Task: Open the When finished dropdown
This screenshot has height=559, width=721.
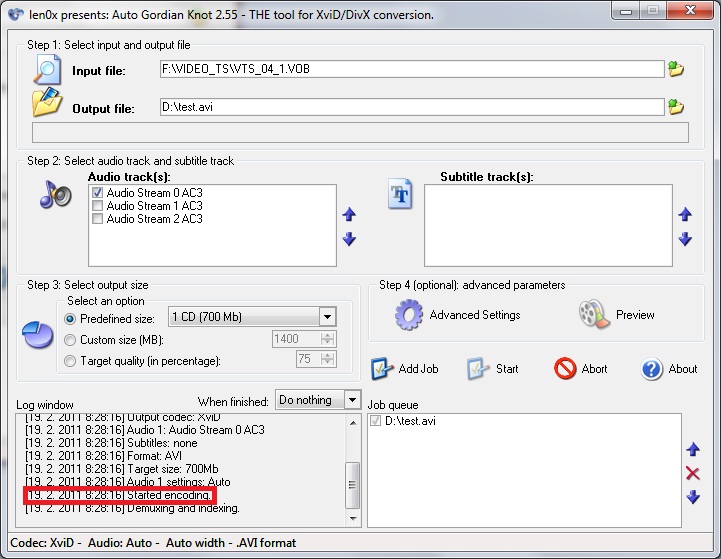Action: tap(352, 400)
